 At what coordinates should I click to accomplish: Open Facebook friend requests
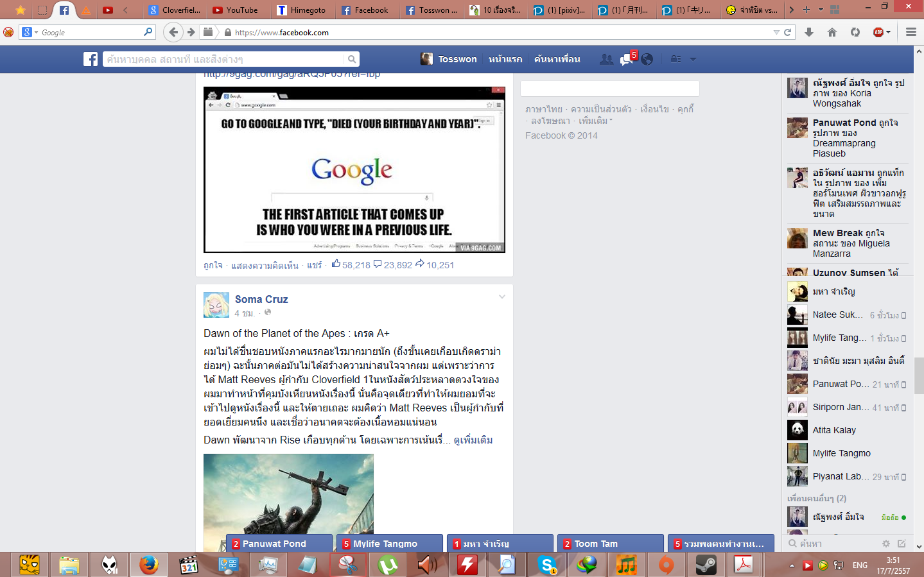pyautogui.click(x=606, y=59)
